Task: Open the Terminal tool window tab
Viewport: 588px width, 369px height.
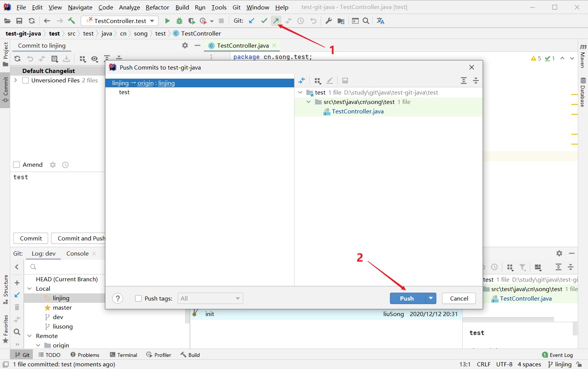Action: pos(123,355)
